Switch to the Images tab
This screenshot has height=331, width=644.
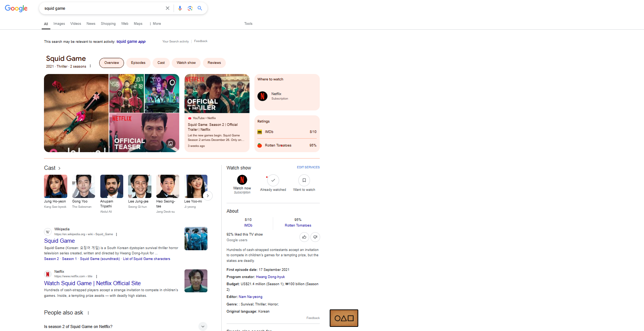[x=59, y=24]
